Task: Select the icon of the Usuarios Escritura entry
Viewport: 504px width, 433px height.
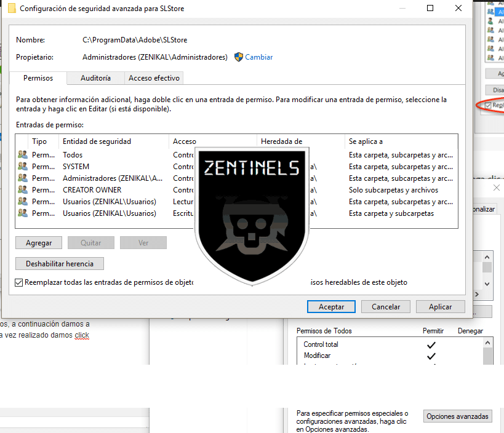Action: pos(23,213)
